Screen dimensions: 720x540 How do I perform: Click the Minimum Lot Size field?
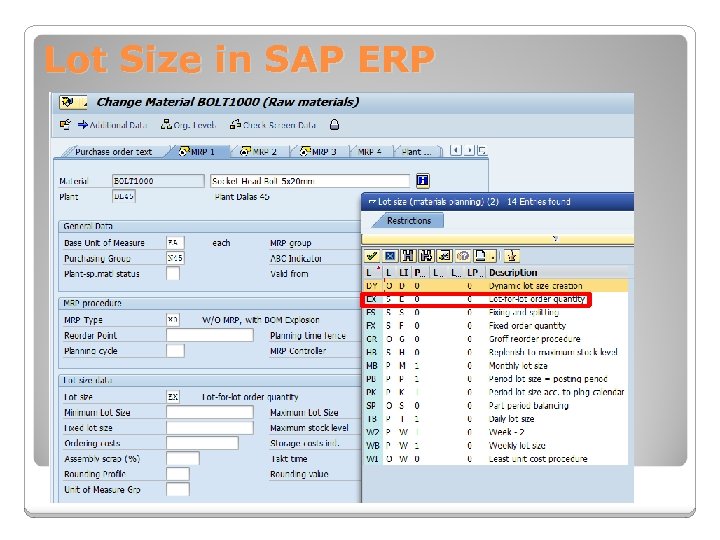(x=209, y=412)
